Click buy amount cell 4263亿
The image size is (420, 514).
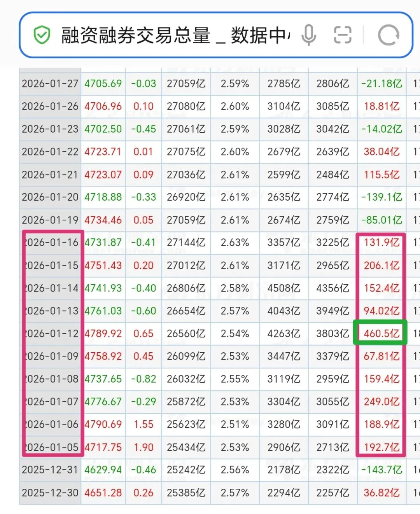(x=284, y=334)
